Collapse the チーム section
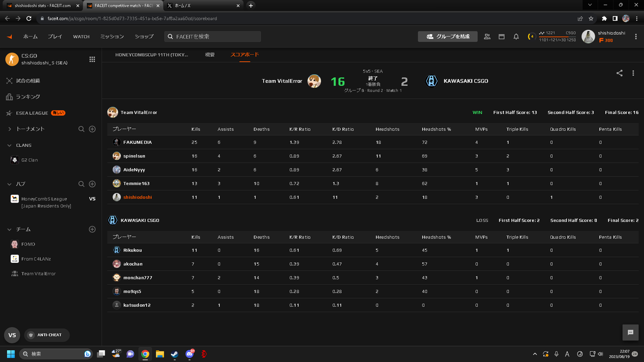The image size is (644, 362). point(10,229)
